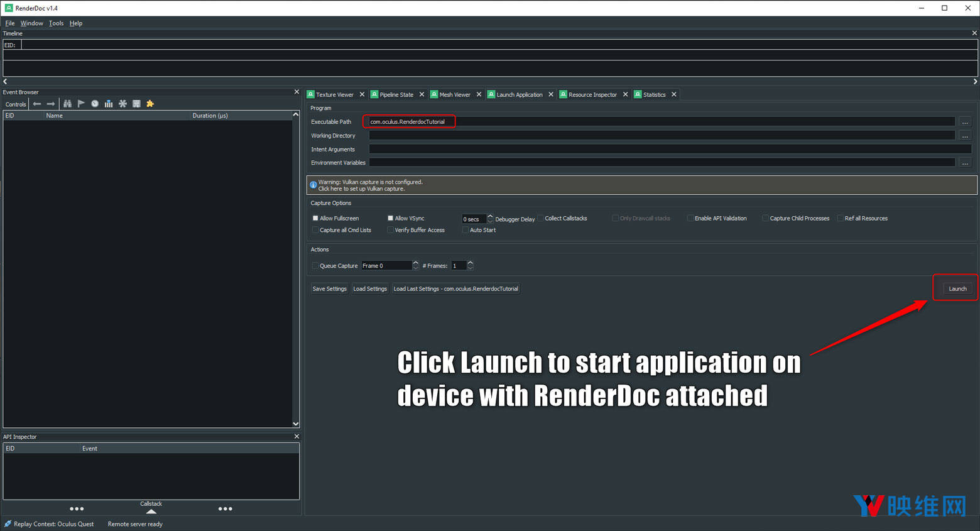The width and height of the screenshot is (980, 531).
Task: Open the Tools menu
Action: (56, 23)
